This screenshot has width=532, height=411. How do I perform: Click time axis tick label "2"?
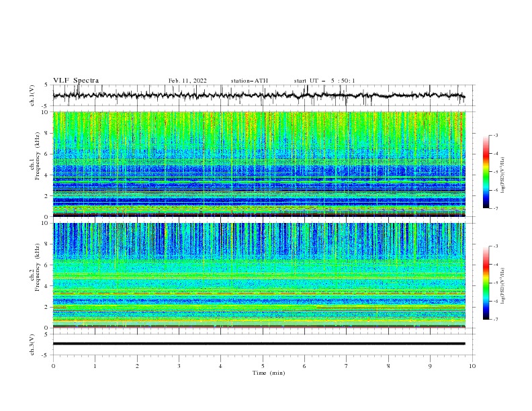point(137,366)
